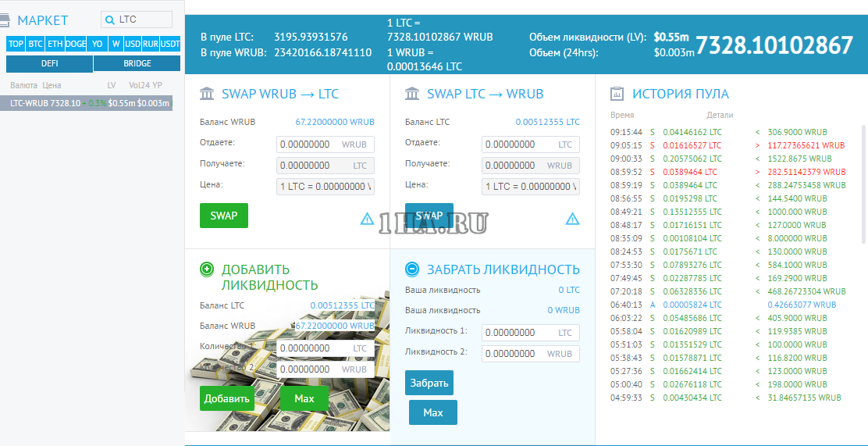Click the 67.22000000 WRUB balance in swap panel

[334, 122]
